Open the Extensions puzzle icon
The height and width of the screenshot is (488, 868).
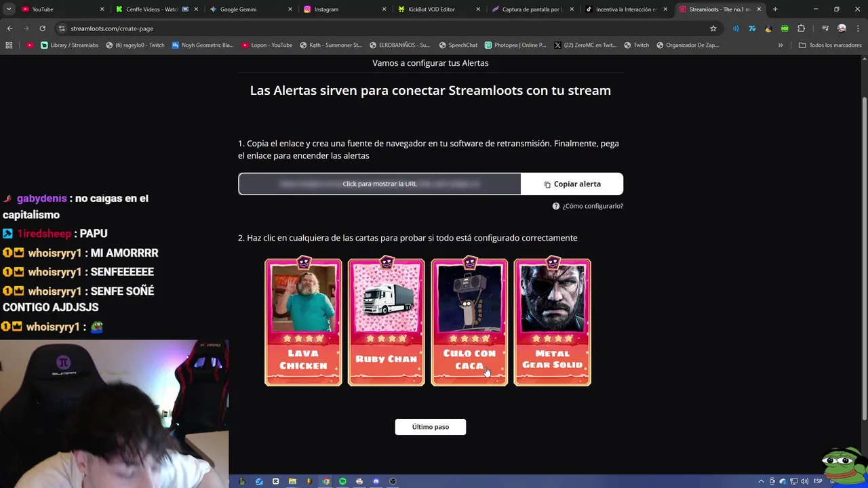tap(801, 28)
